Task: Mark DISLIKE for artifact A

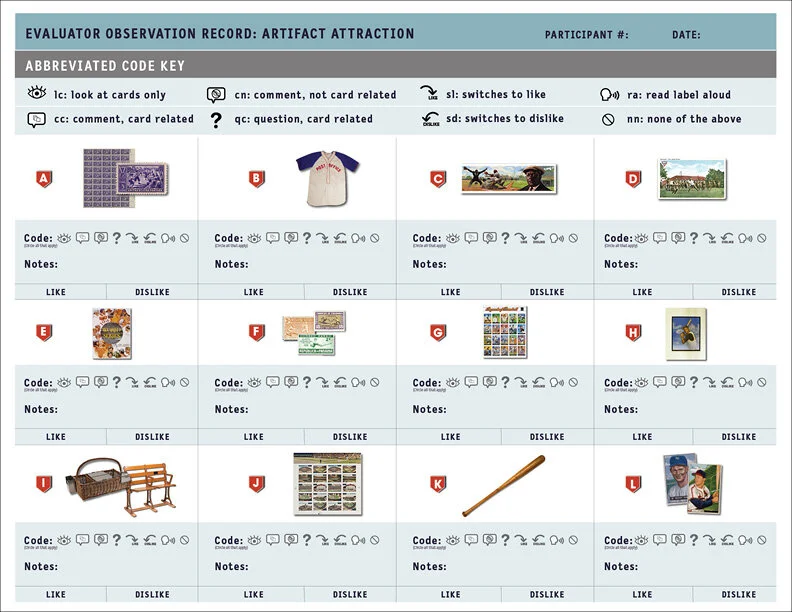Action: [x=153, y=292]
